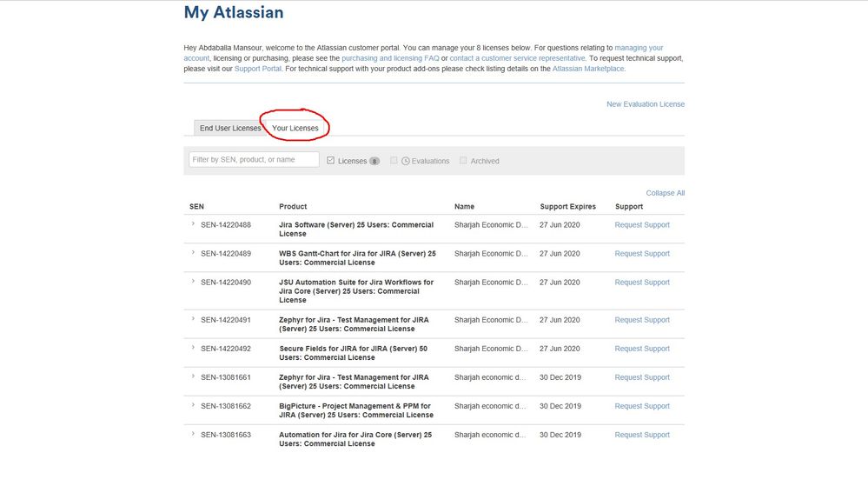Select product Jira Software (Server) 25 Users
Viewport: 868px width, 486px height.
[356, 230]
